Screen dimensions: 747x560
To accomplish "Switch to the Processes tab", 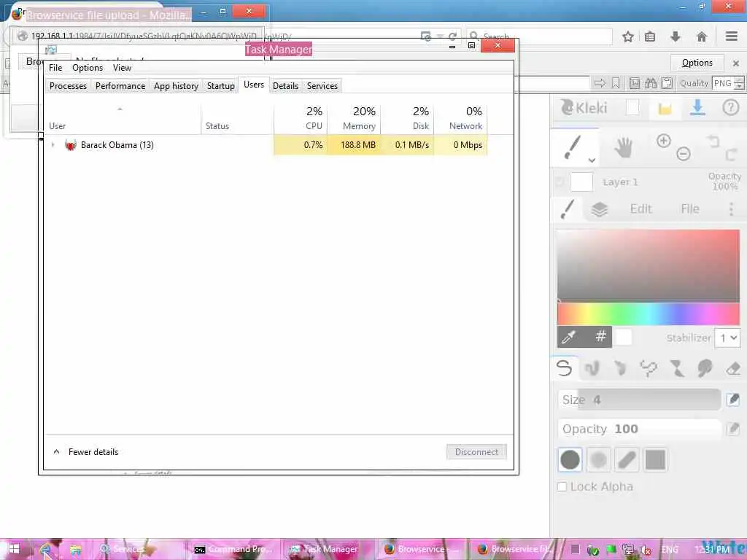I will pos(68,86).
